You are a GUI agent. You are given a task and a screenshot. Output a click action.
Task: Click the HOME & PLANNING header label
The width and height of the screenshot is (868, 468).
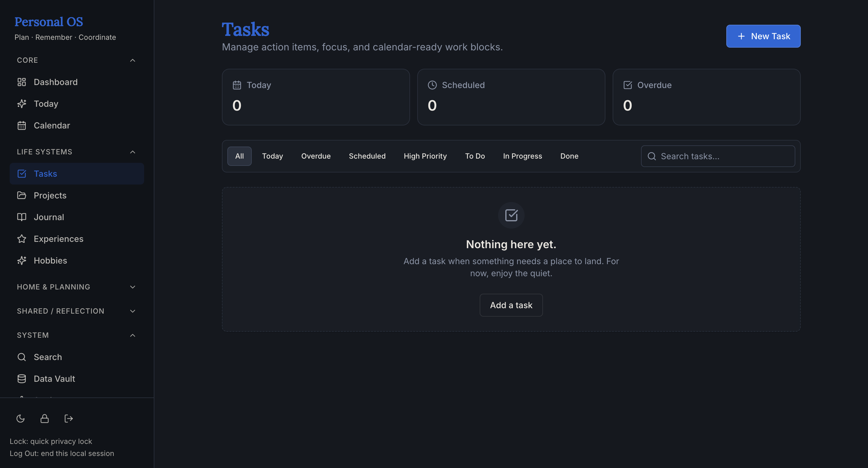point(54,287)
